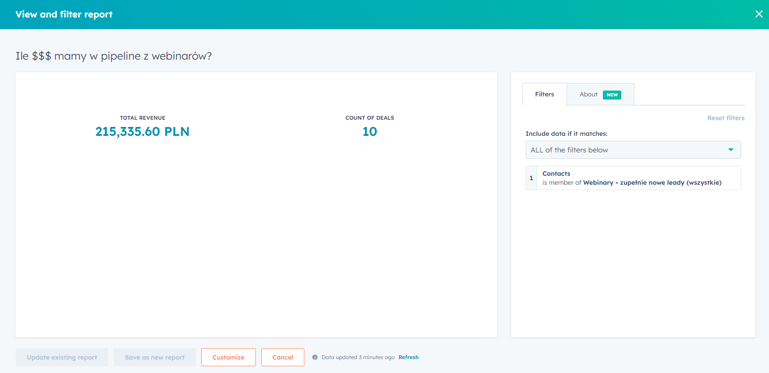Select filter number 1 index box
This screenshot has height=373, width=769.
(x=531, y=178)
